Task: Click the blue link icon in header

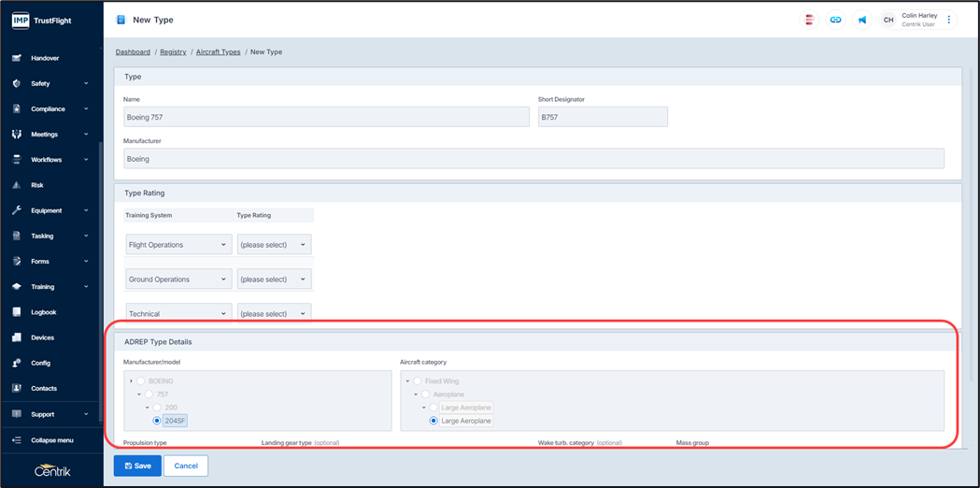Action: pos(835,20)
